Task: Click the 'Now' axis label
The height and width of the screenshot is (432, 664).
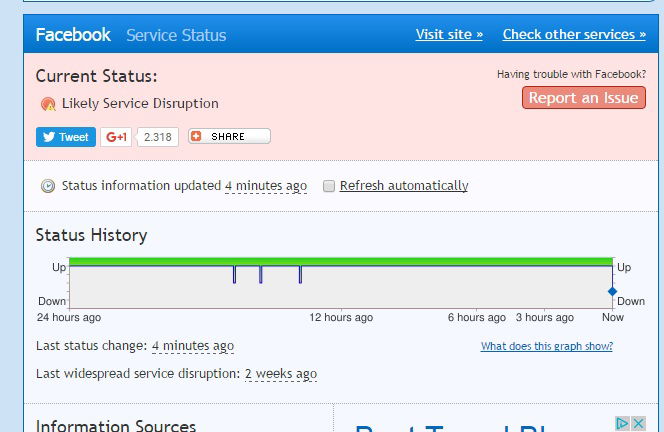Action: 613,317
